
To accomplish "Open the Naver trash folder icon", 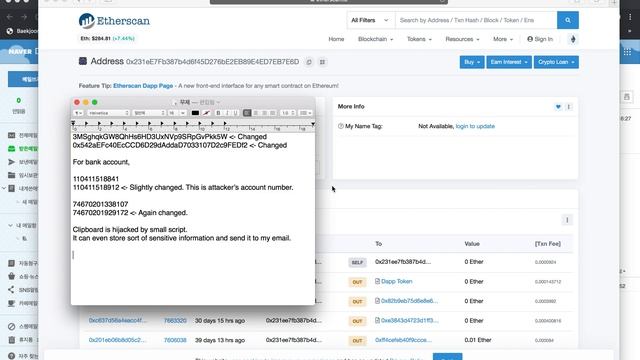I will click(x=11, y=340).
